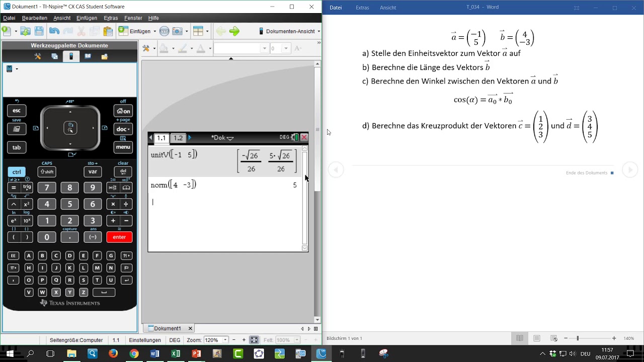The height and width of the screenshot is (362, 644).
Task: Open the Hilfe menu
Action: pyautogui.click(x=153, y=18)
